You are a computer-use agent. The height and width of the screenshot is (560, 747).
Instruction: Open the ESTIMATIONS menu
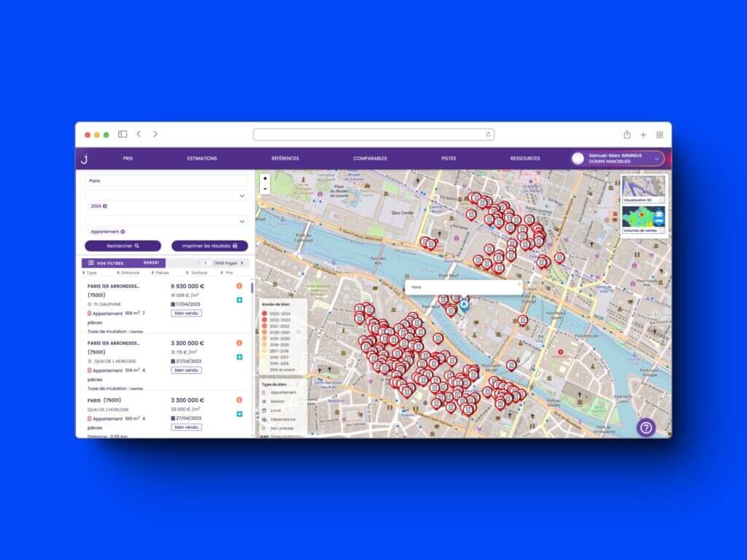202,158
